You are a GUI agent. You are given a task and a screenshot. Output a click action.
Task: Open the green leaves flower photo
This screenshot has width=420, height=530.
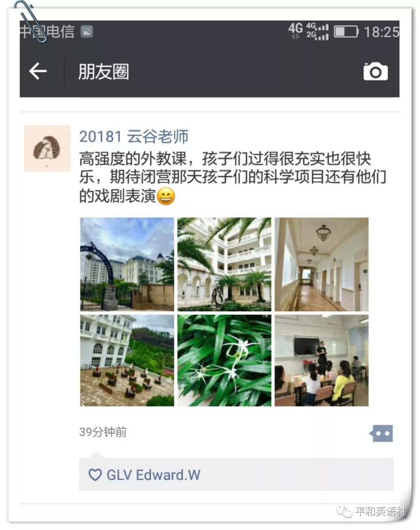pos(224,360)
